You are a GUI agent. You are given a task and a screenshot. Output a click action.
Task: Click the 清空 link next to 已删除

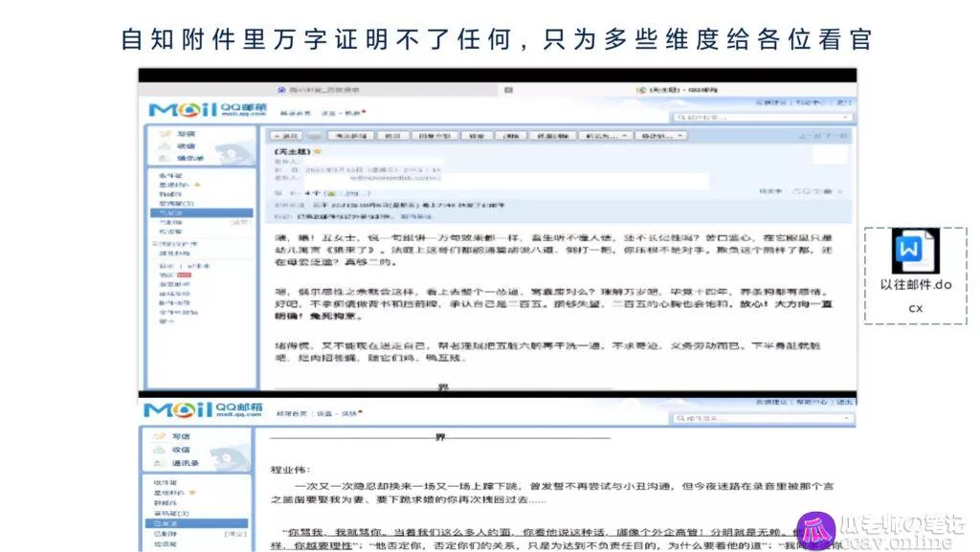coord(241,222)
